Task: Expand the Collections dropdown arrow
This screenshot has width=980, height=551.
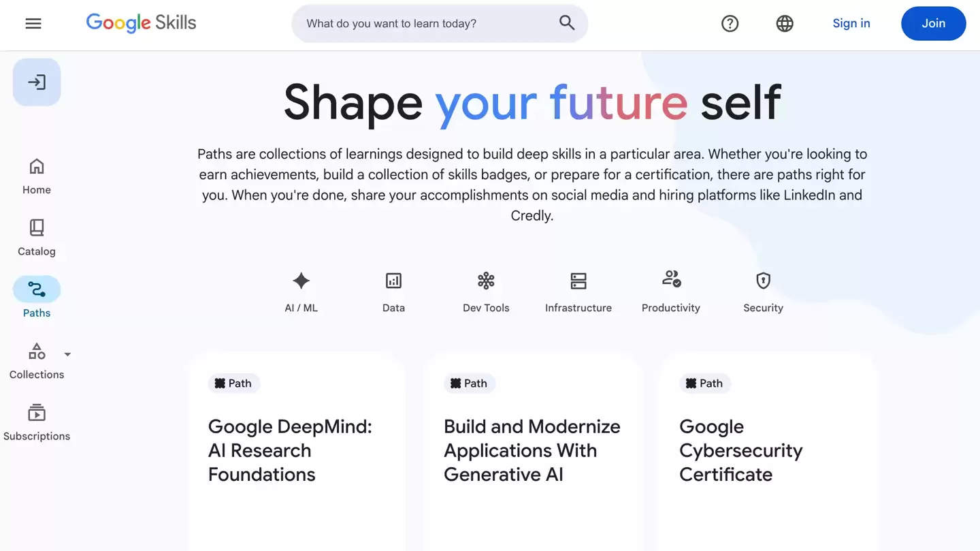Action: 67,354
